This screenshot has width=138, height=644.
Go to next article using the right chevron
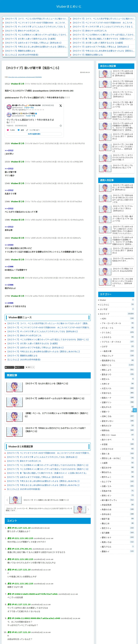pyautogui.click(x=88, y=509)
